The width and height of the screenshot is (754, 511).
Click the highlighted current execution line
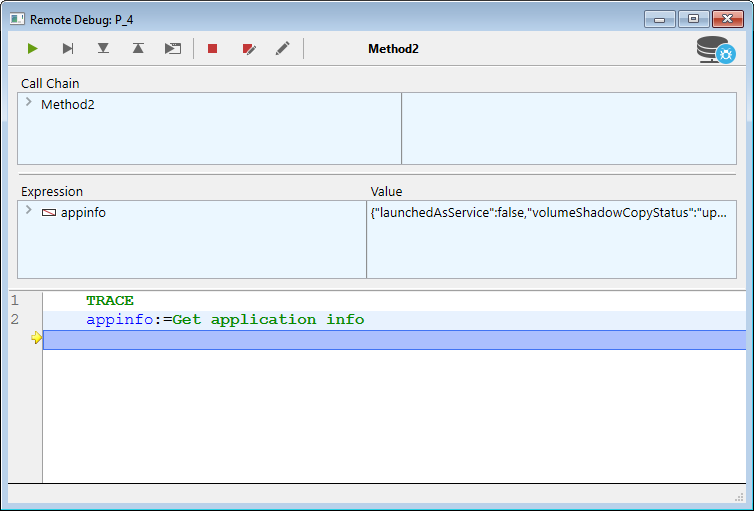pyautogui.click(x=394, y=340)
